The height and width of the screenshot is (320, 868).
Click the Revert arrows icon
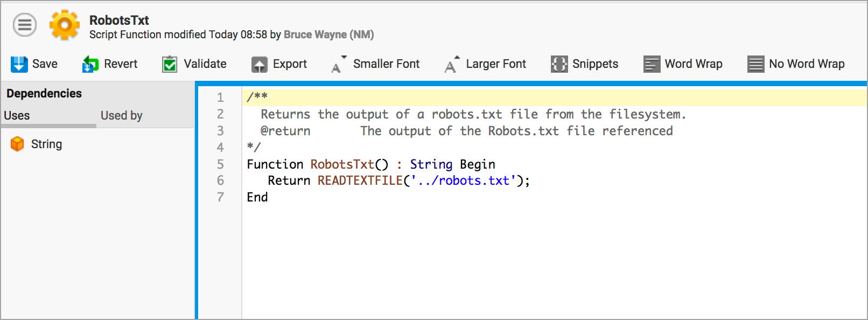(x=90, y=64)
